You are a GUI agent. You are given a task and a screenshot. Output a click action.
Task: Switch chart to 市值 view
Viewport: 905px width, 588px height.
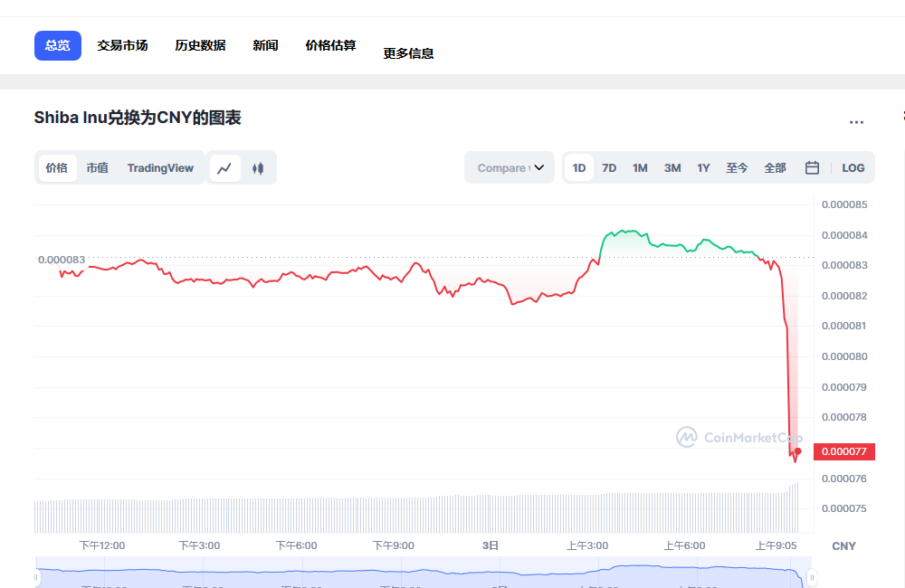tap(97, 167)
